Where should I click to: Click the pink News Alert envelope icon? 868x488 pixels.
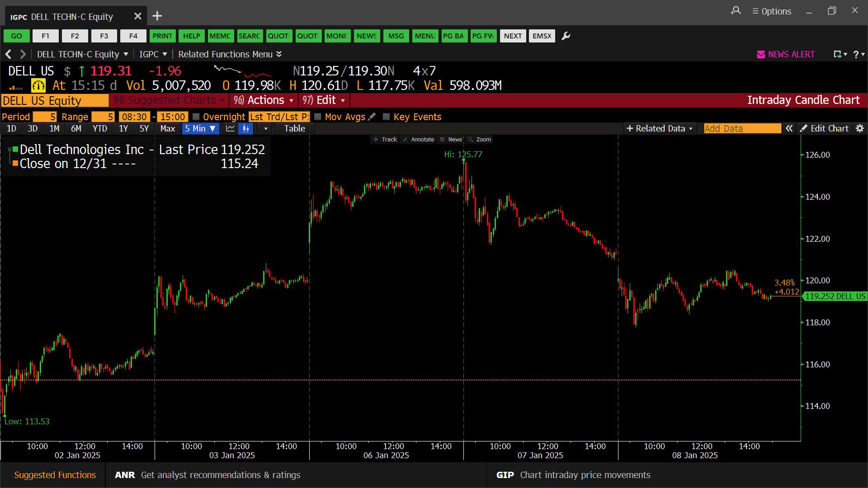tap(761, 55)
